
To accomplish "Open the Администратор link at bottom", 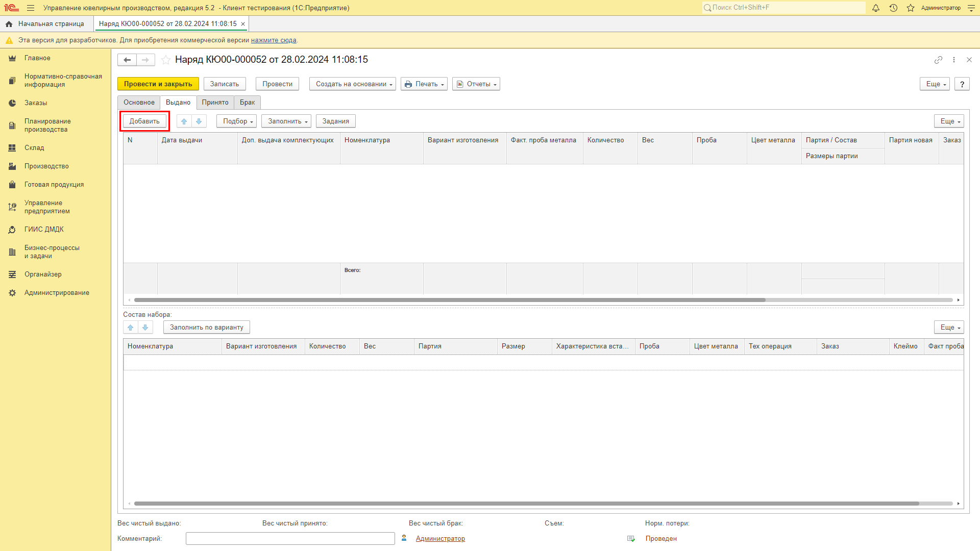I will point(440,539).
